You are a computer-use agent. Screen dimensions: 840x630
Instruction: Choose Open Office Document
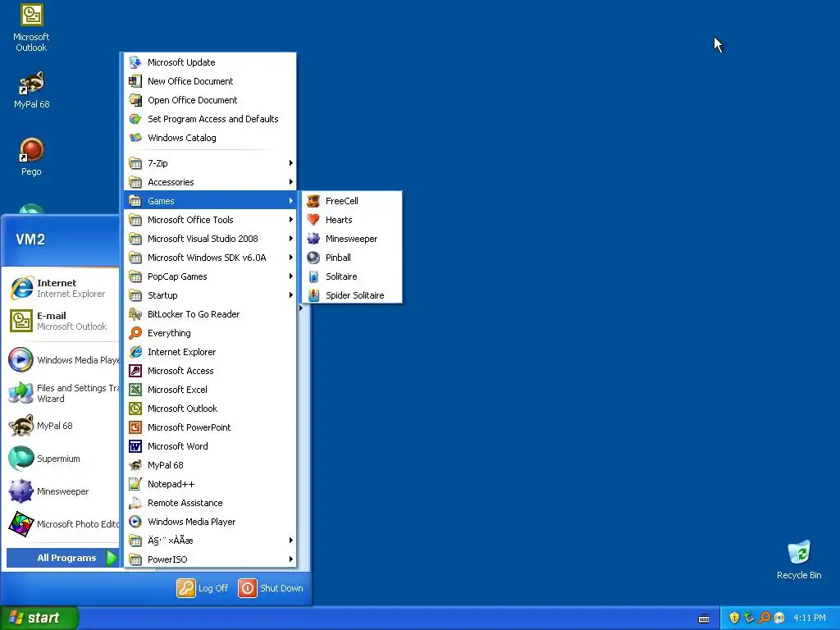coord(210,100)
